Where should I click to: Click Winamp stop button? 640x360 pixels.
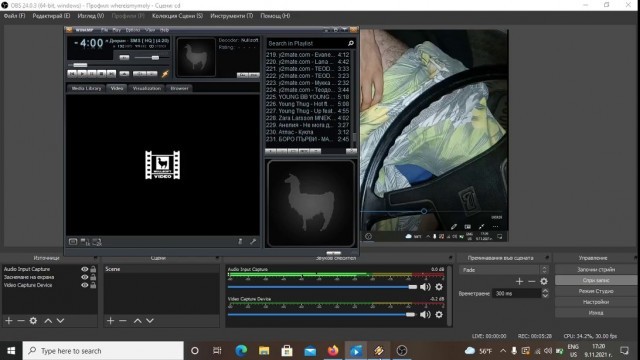(x=102, y=74)
